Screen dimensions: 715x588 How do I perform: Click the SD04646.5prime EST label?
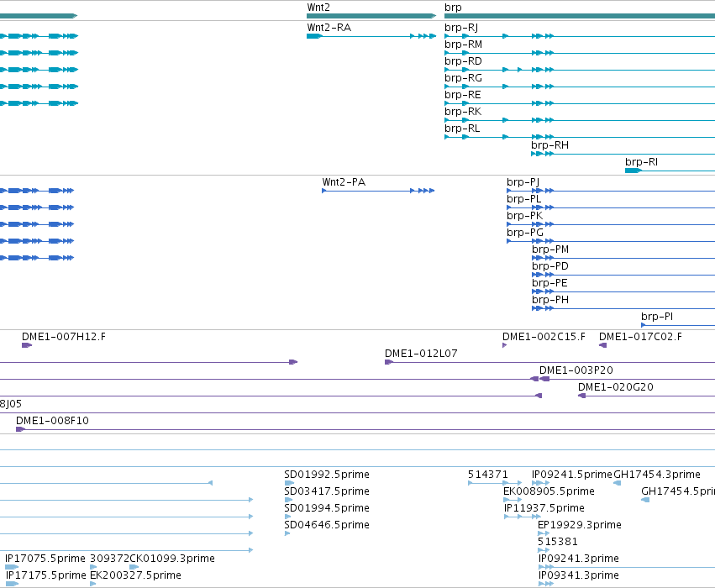tap(327, 525)
